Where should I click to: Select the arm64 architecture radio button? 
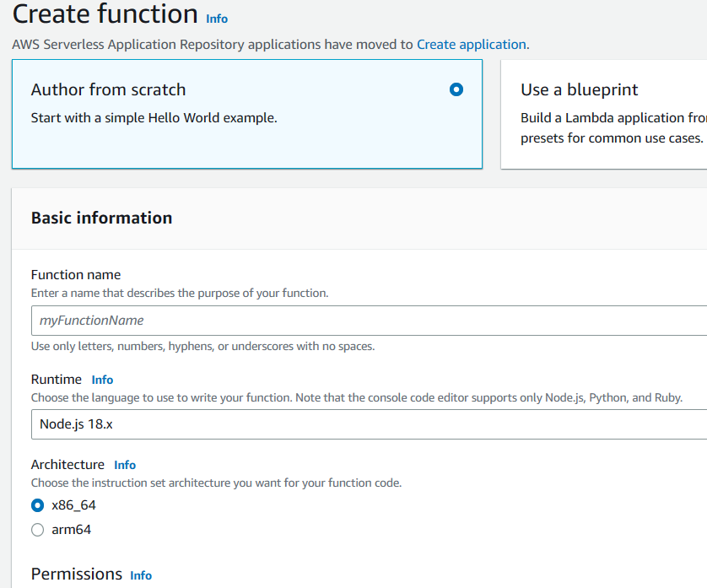37,531
